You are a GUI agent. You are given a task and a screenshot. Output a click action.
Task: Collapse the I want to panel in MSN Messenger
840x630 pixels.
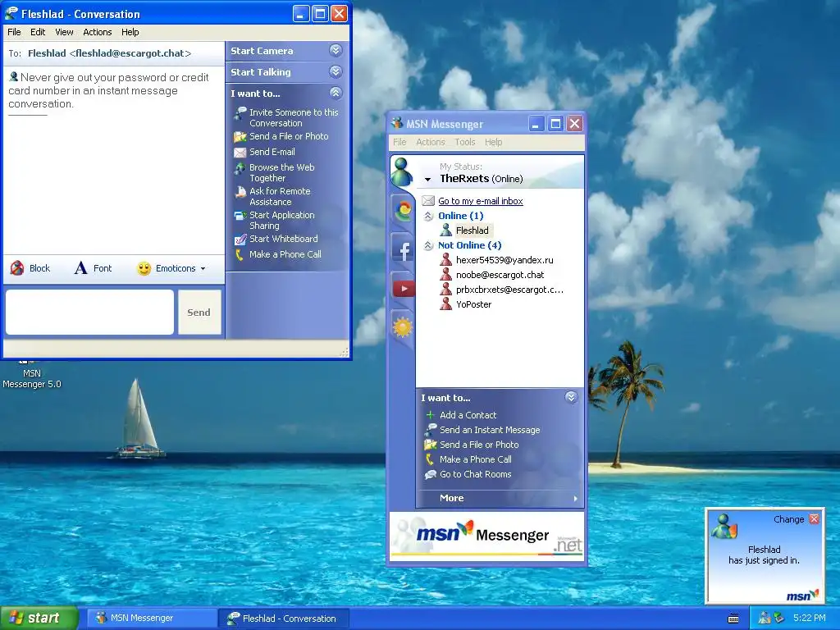pos(571,398)
